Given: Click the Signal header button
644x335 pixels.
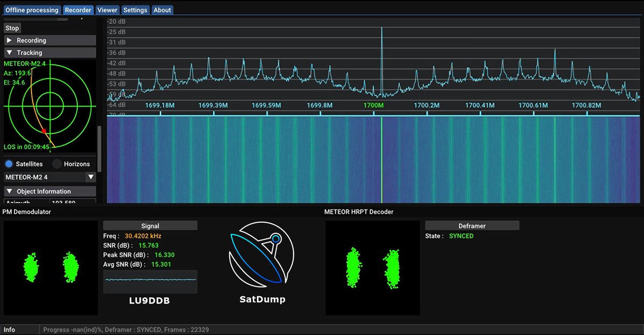Looking at the screenshot, I should [150, 226].
